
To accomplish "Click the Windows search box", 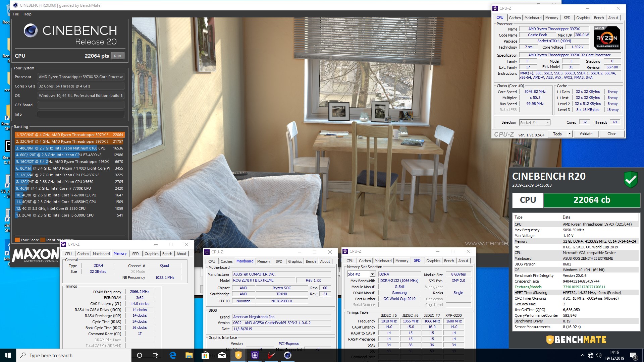I will pos(74,355).
